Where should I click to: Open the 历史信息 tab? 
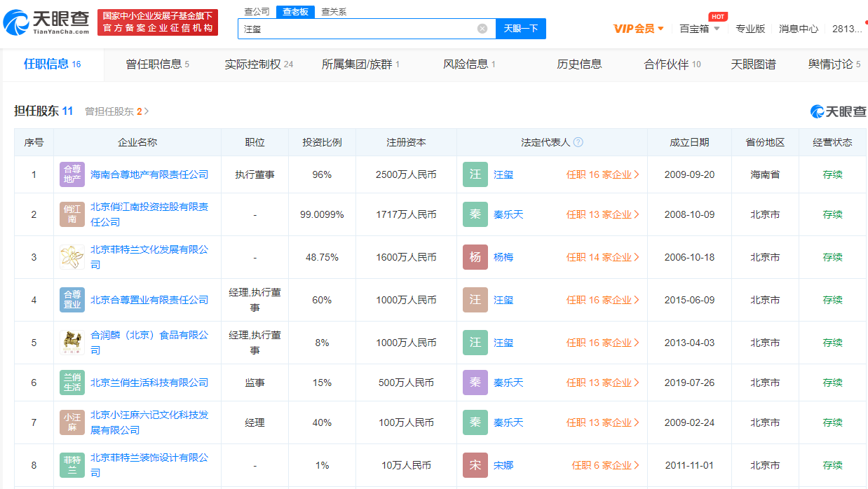point(579,64)
